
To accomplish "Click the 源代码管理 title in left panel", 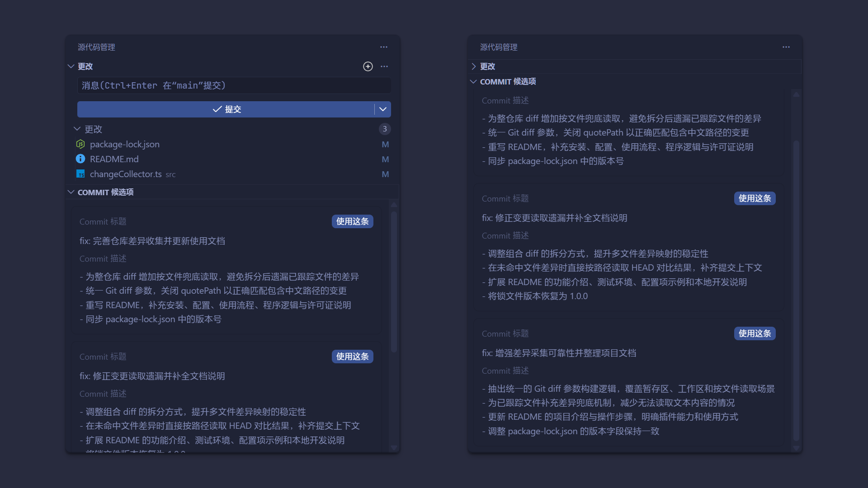I will (96, 47).
